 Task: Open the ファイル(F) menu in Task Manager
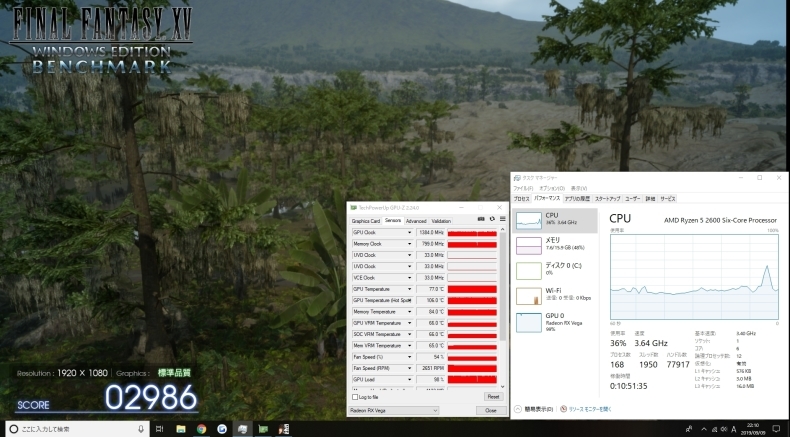[x=523, y=189]
